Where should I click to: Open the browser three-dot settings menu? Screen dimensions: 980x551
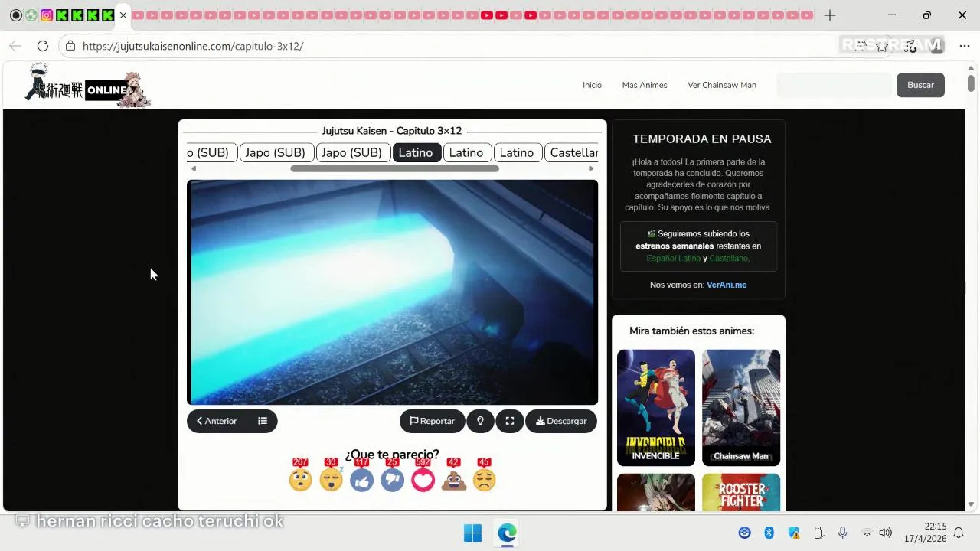point(964,46)
